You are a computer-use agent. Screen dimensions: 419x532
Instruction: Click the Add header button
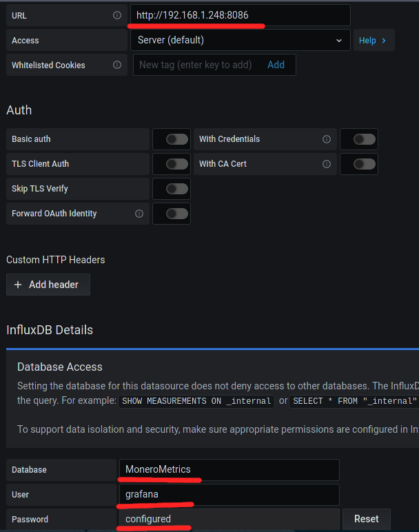(x=48, y=285)
